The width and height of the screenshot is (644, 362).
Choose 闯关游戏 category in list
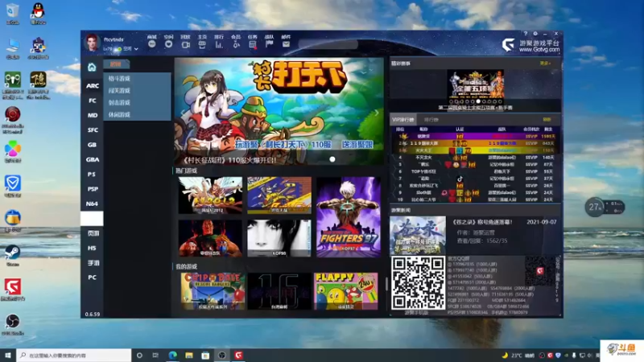click(x=119, y=91)
